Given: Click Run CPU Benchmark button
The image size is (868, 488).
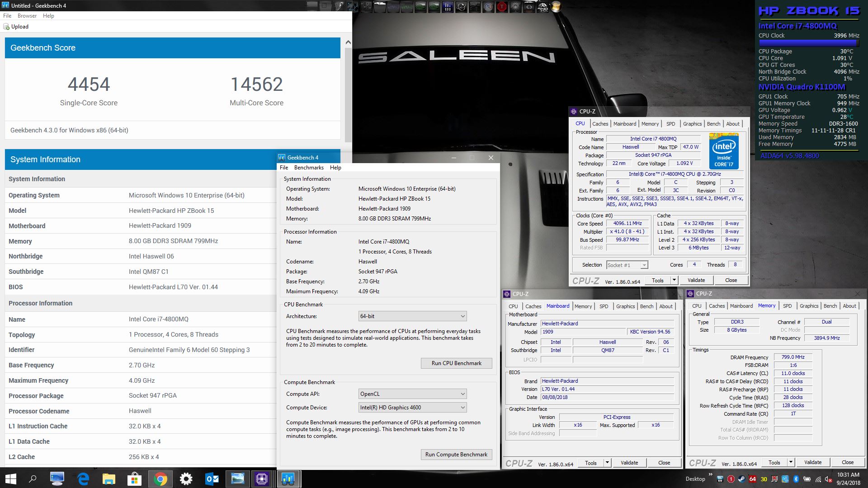Looking at the screenshot, I should pyautogui.click(x=456, y=363).
